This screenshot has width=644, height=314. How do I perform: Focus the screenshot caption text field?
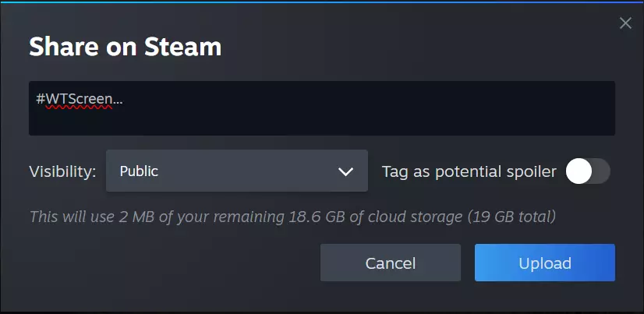321,108
